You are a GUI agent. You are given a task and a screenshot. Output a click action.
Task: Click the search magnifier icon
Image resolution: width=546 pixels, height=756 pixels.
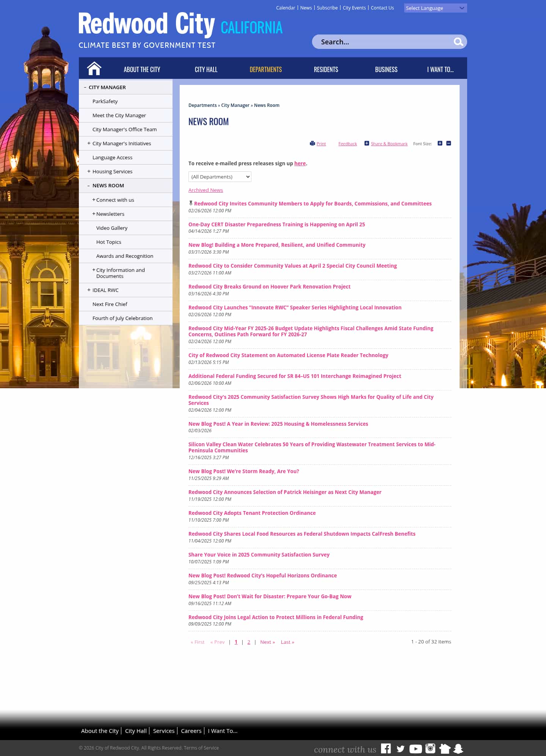[x=458, y=42]
